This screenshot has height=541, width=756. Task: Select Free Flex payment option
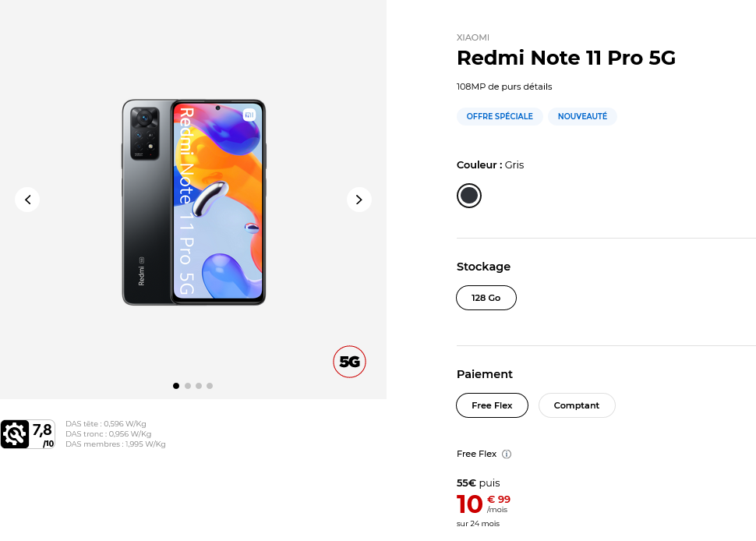pos(492,405)
